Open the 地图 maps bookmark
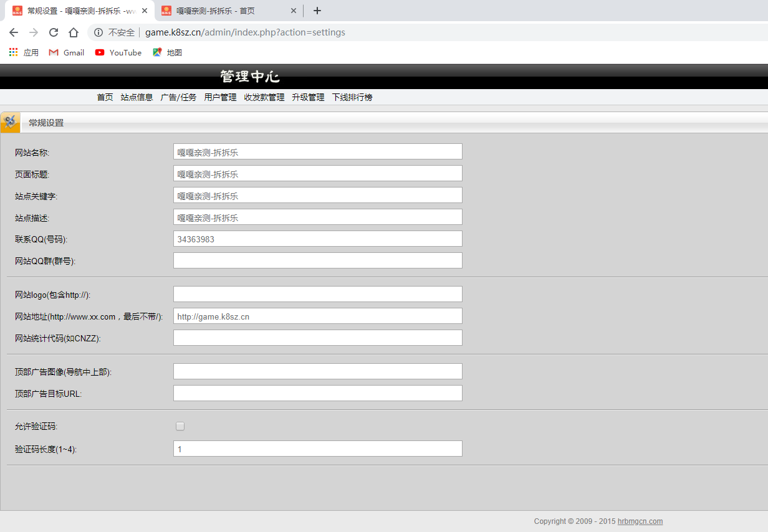This screenshot has width=768, height=532. coord(168,53)
